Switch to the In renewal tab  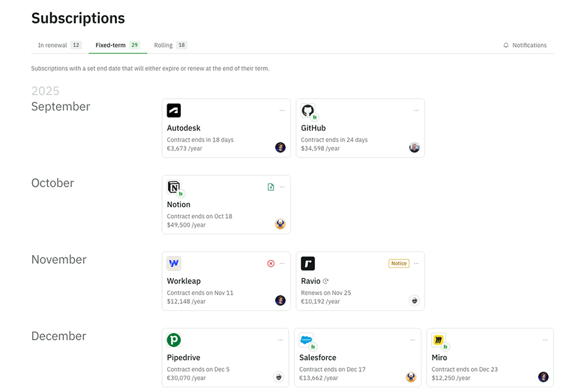(59, 45)
